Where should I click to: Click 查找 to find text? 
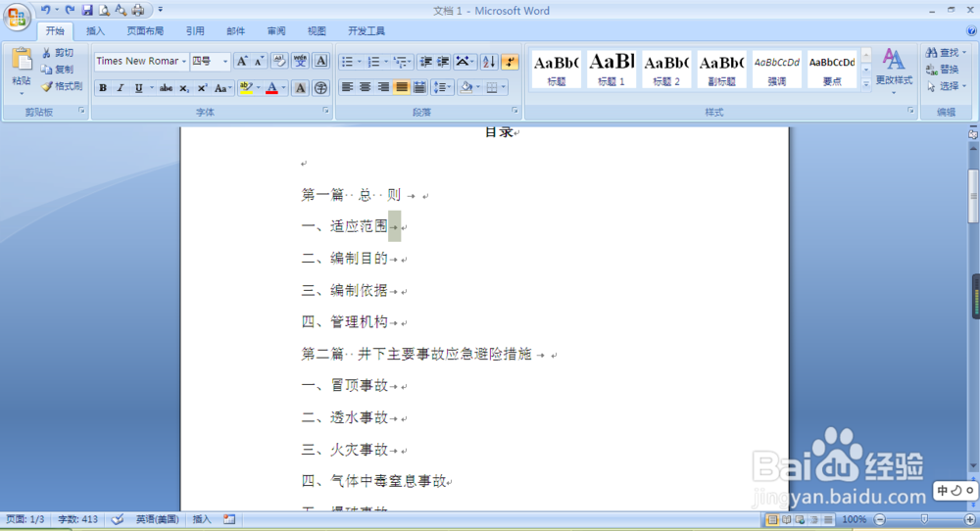[945, 53]
